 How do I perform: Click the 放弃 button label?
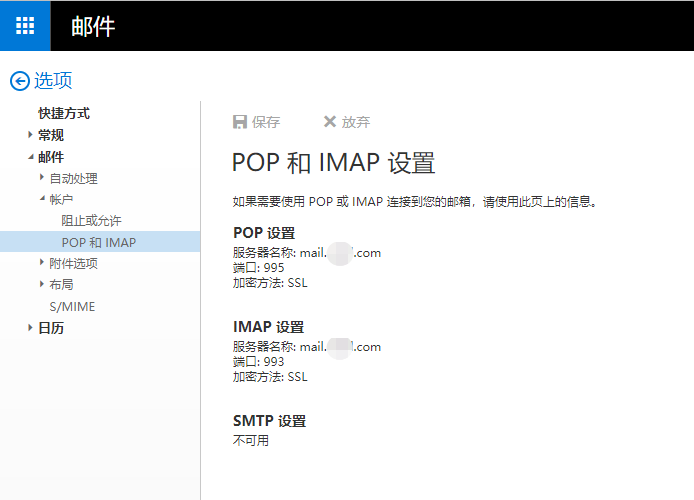356,122
